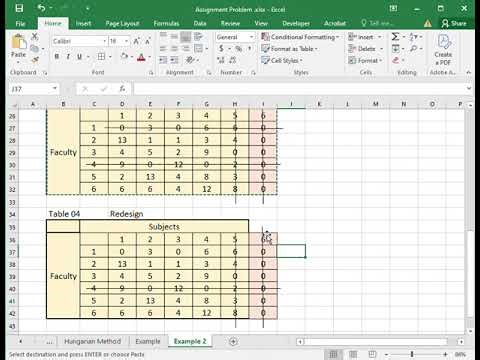Open the Example sheet tab

(x=148, y=341)
